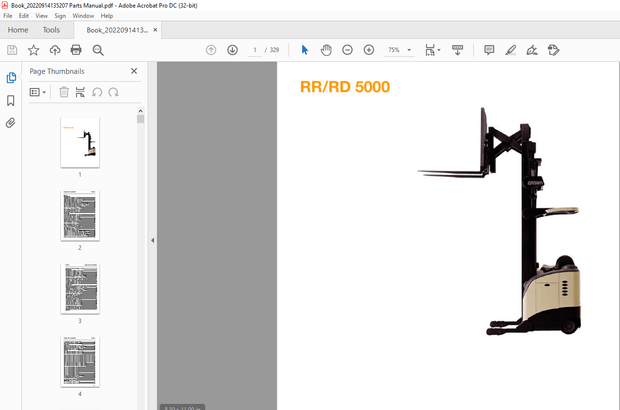Select page 3 thumbnail
This screenshot has height=410, width=620.
click(x=80, y=288)
